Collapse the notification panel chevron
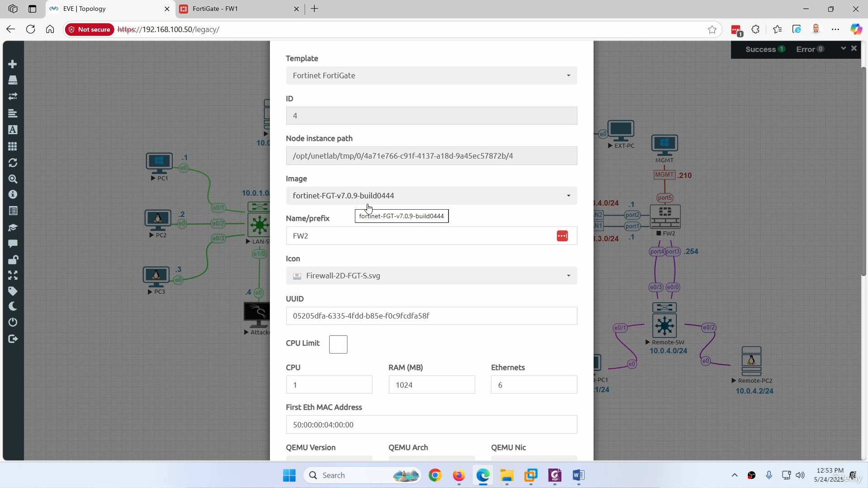Screen dimensions: 868x488 coord(843,48)
